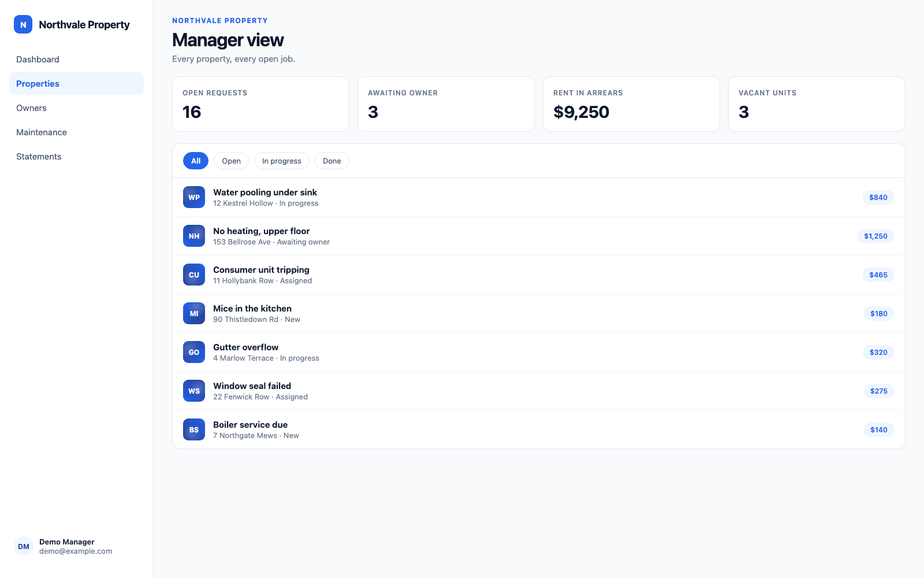Open Water pooling under sink request

point(539,197)
